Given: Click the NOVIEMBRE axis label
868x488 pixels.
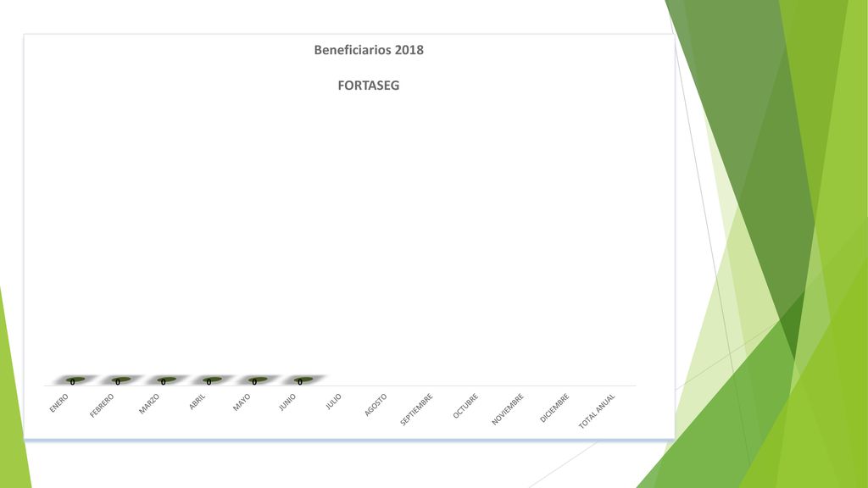Looking at the screenshot, I should (507, 409).
